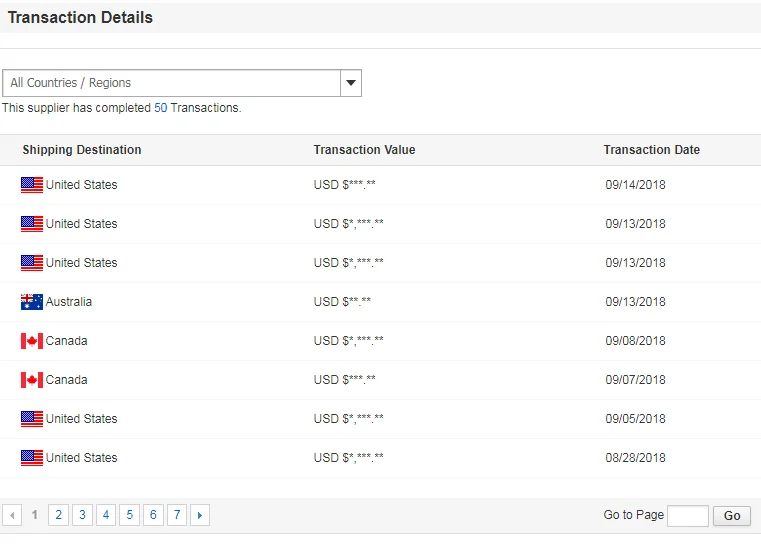This screenshot has width=761, height=556.
Task: Click the 50 transactions count link
Action: point(160,108)
